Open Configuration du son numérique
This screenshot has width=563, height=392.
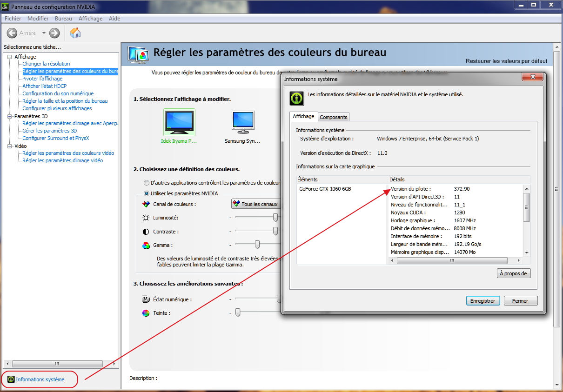(x=58, y=93)
